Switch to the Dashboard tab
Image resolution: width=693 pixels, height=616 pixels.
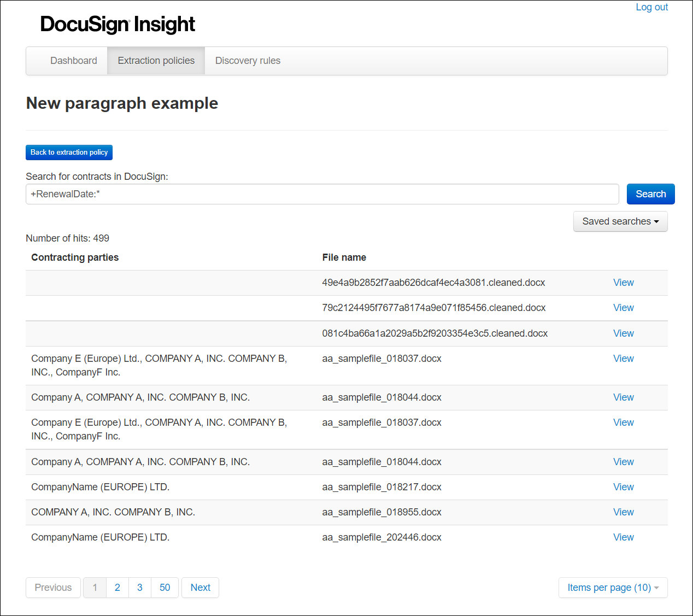pos(73,61)
